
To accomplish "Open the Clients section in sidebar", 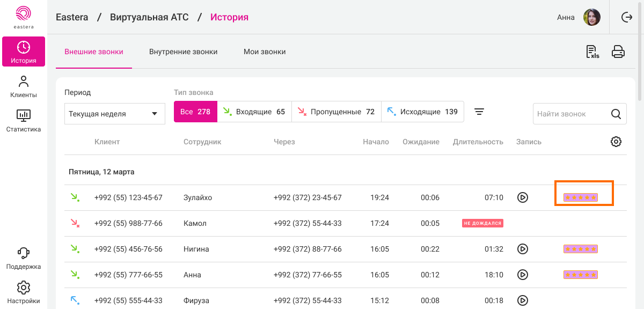I will coord(24,86).
